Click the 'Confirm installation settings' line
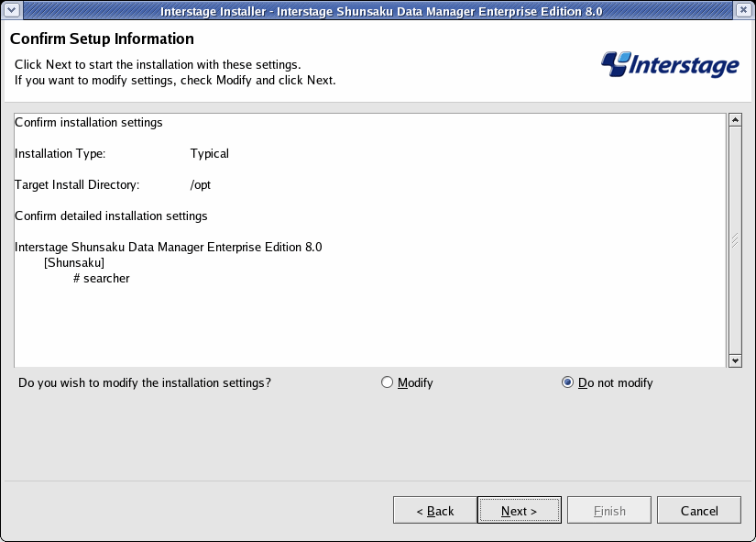756x542 pixels. click(89, 123)
